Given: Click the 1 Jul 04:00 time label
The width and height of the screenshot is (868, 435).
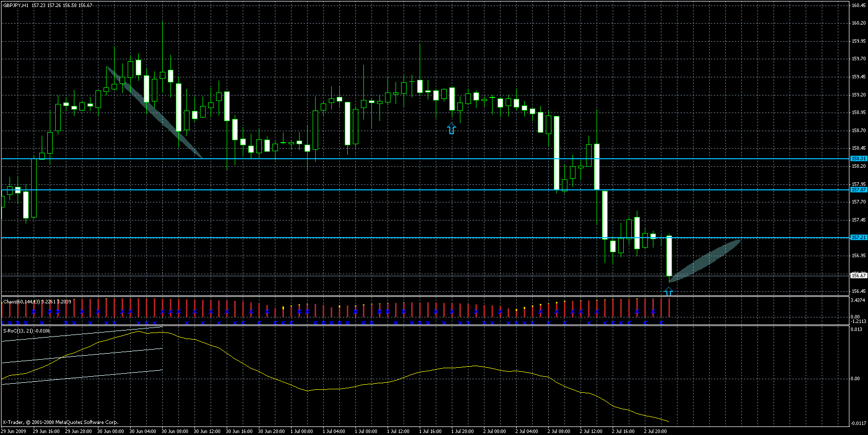Looking at the screenshot, I should (334, 431).
